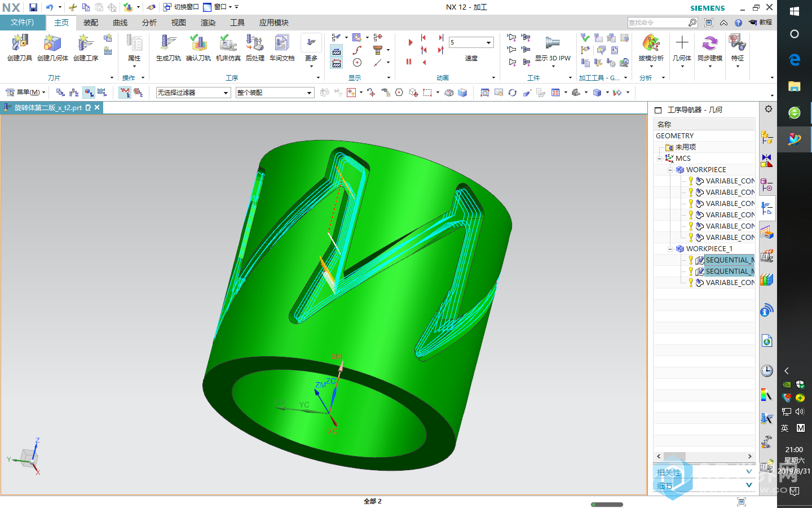Collapse the WORKPIECE_1 tree node
812x508 pixels.
(x=670, y=249)
